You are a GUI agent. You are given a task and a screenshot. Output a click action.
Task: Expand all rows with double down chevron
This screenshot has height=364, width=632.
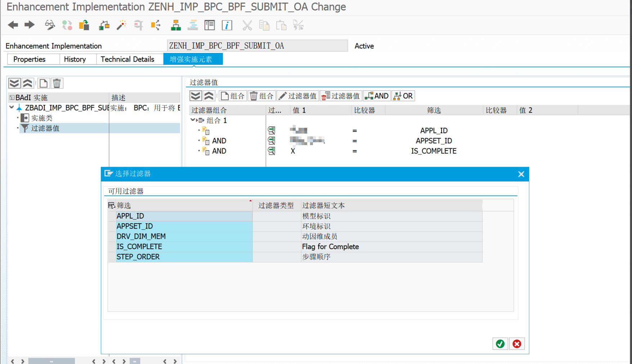pyautogui.click(x=196, y=96)
